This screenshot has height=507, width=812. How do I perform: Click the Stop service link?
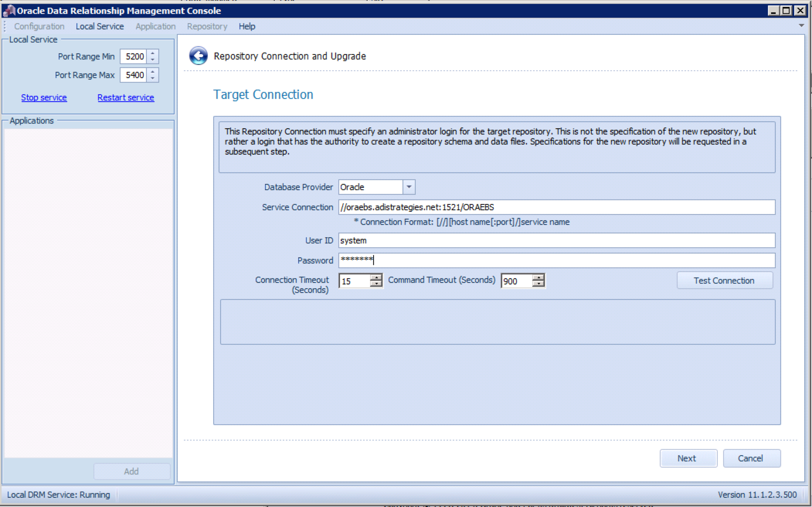click(44, 97)
